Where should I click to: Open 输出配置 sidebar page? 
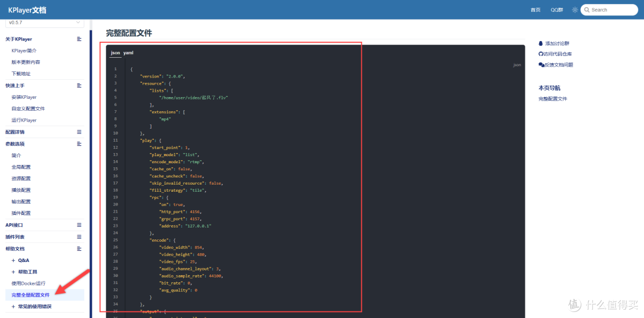click(x=21, y=201)
